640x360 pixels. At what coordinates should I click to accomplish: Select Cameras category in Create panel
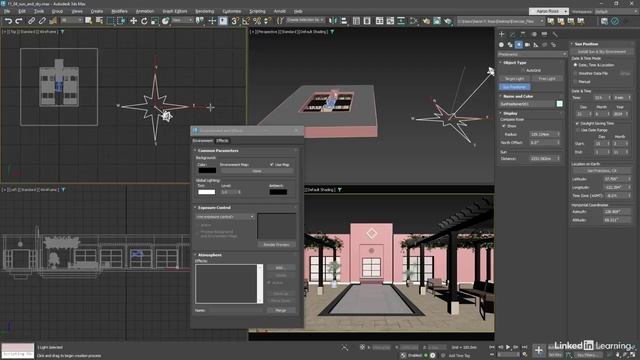[527, 45]
